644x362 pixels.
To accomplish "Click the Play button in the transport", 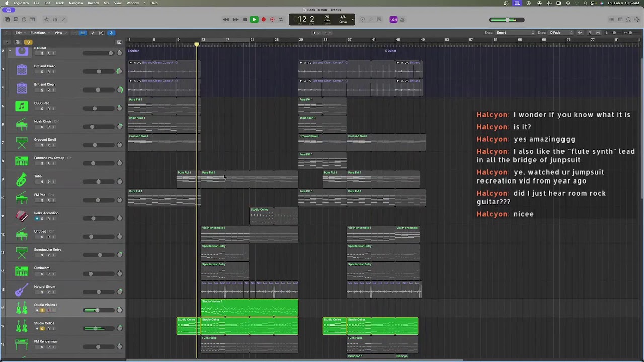I will 254,20.
